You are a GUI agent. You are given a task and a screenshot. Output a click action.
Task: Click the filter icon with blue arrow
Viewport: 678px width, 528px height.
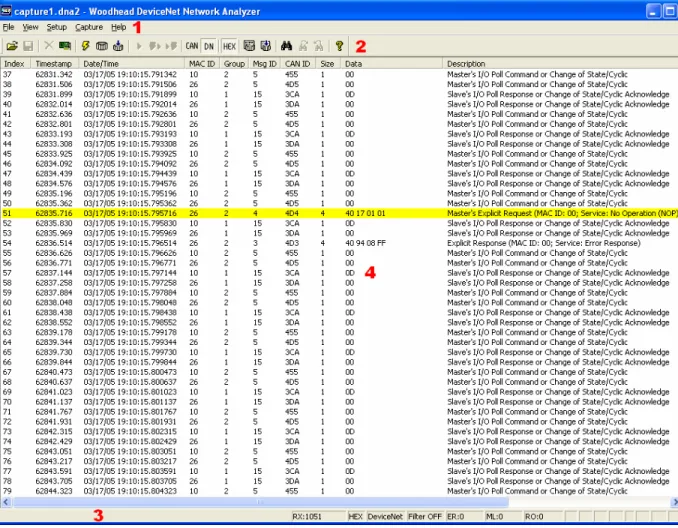tap(266, 46)
